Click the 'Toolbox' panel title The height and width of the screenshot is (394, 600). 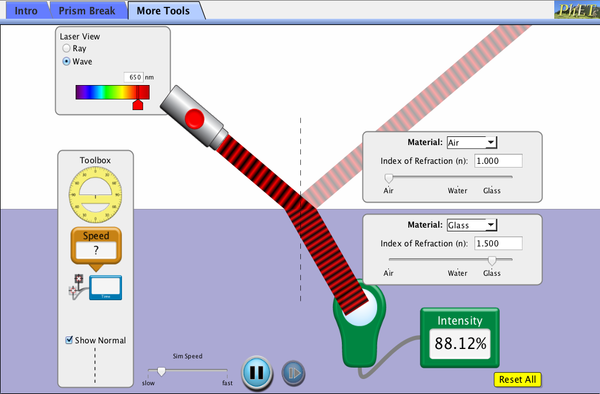pos(95,160)
